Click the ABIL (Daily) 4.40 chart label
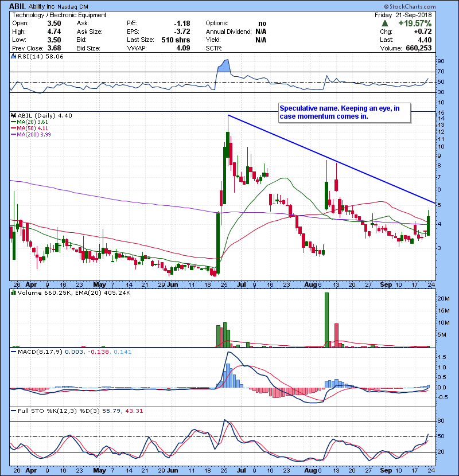 pos(45,116)
